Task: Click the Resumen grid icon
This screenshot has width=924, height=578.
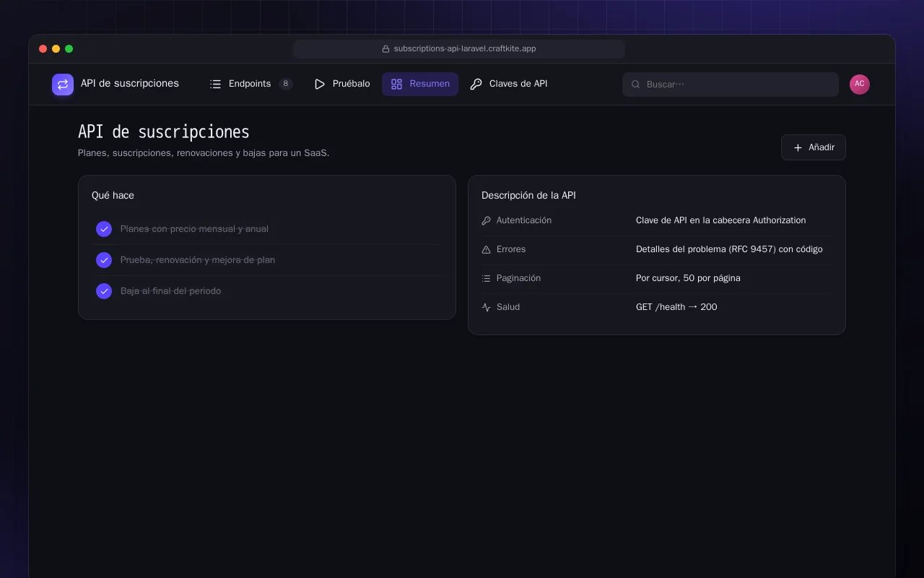Action: pos(396,84)
